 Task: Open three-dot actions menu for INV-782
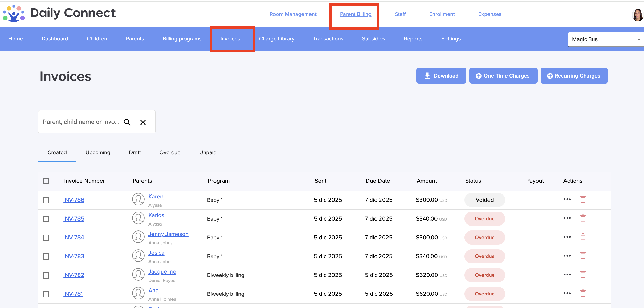567,275
